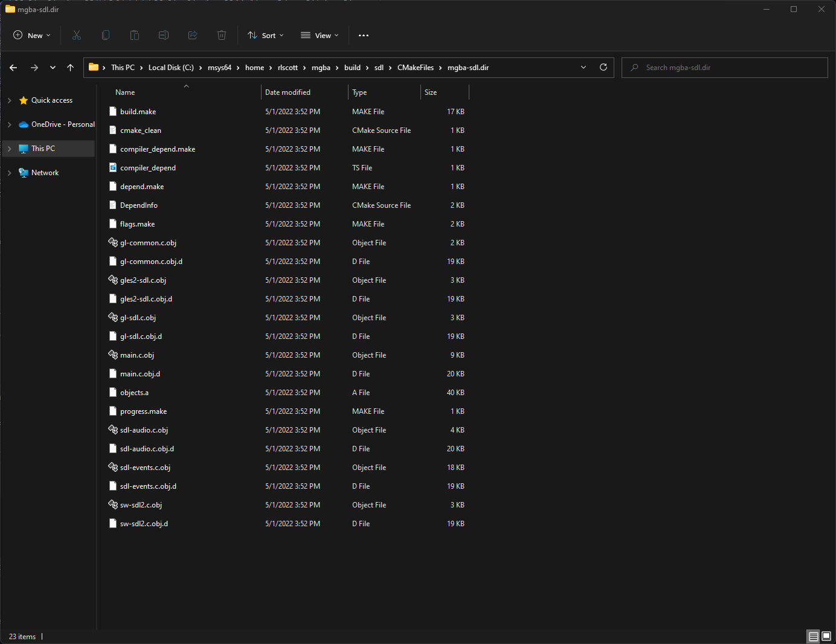Click the Search mgba-sdl.dir box
The height and width of the screenshot is (644, 836).
pyautogui.click(x=724, y=67)
